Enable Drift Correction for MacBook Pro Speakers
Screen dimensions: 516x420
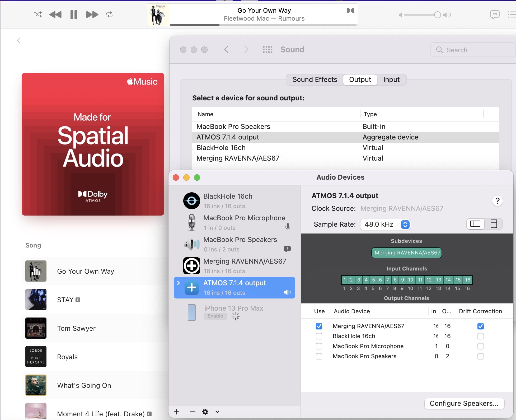(481, 356)
